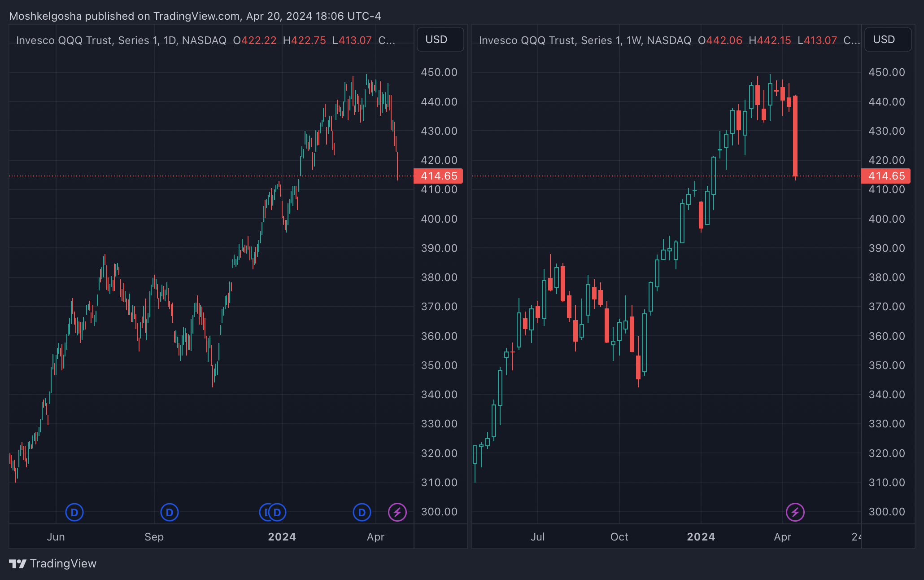Viewport: 924px width, 580px height.
Task: Click 370.00 on the weekly price scale
Action: [887, 307]
